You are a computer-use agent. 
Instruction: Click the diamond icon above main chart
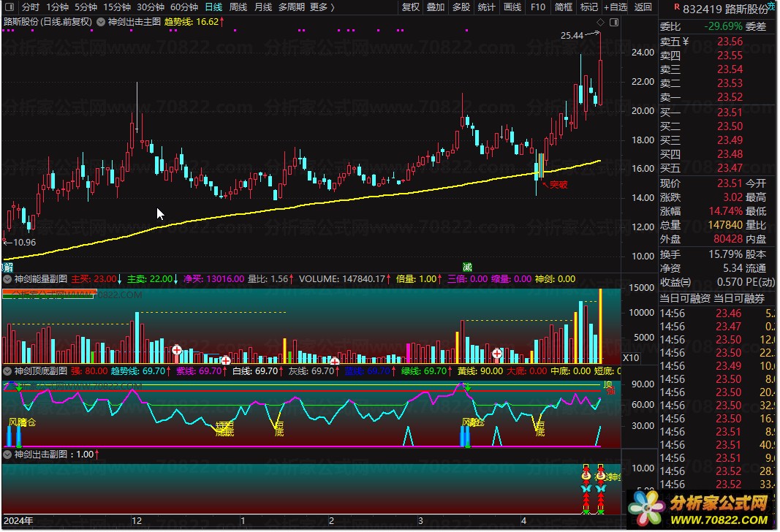point(600,23)
